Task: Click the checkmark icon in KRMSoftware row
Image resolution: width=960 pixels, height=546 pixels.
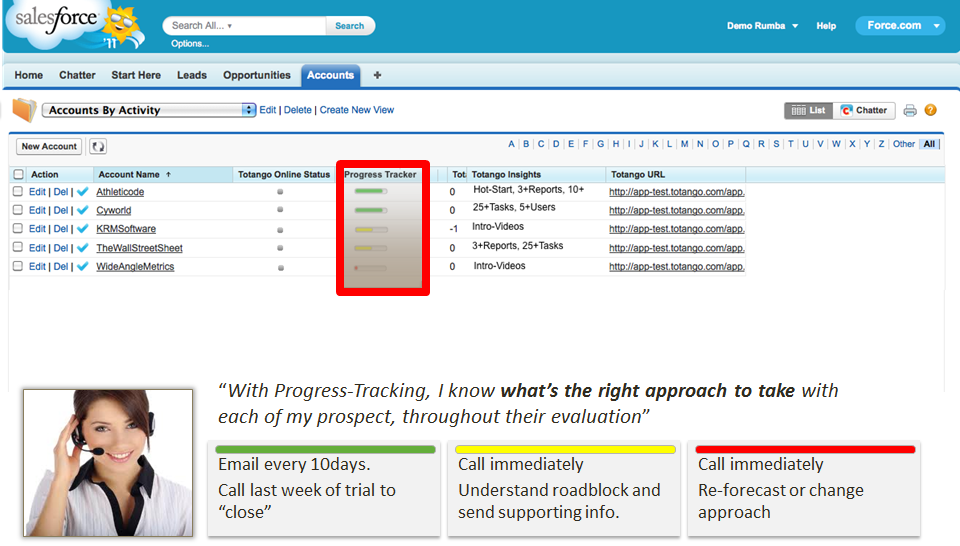Action: pos(83,228)
